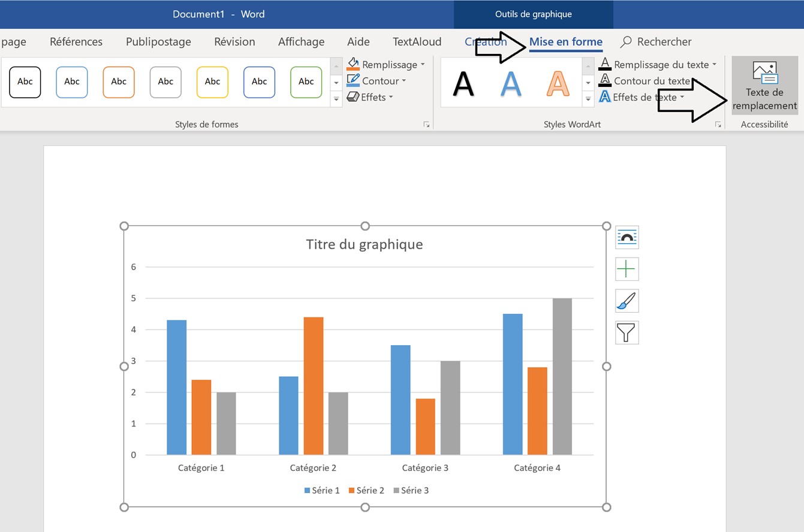
Task: Select the black WordArt A style
Action: (x=463, y=83)
